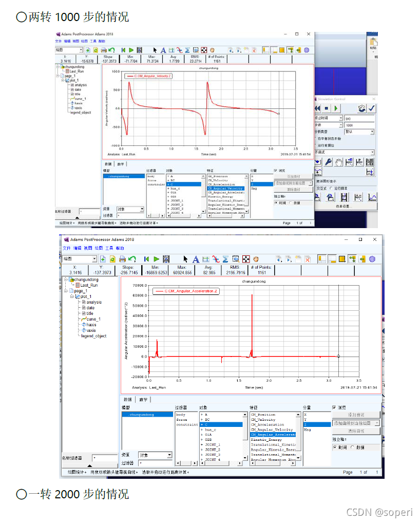
Task: Open 编辑 menu in Angular Acceleration window
Action: click(78, 248)
